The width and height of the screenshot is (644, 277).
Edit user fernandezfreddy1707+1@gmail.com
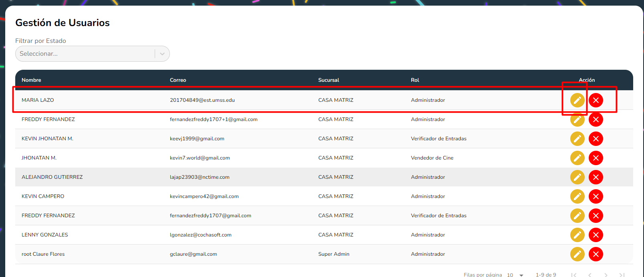click(577, 119)
